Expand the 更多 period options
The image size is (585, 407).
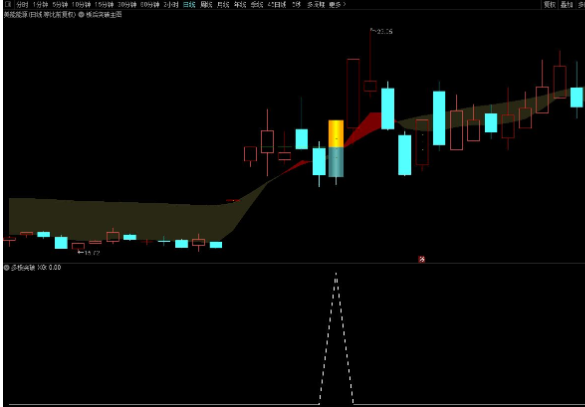[337, 4]
